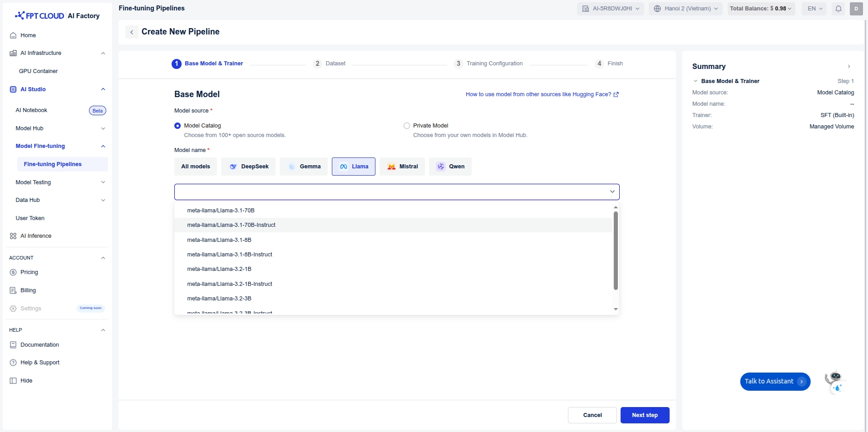The image size is (868, 432).
Task: Click the Home icon in sidebar
Action: click(x=13, y=35)
